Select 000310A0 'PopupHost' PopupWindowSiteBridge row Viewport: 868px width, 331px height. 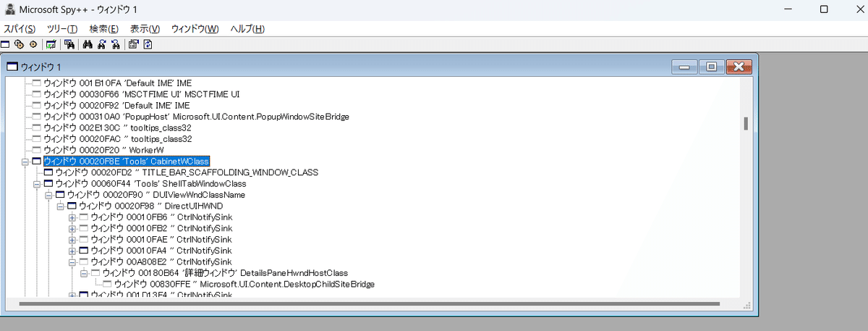[196, 117]
